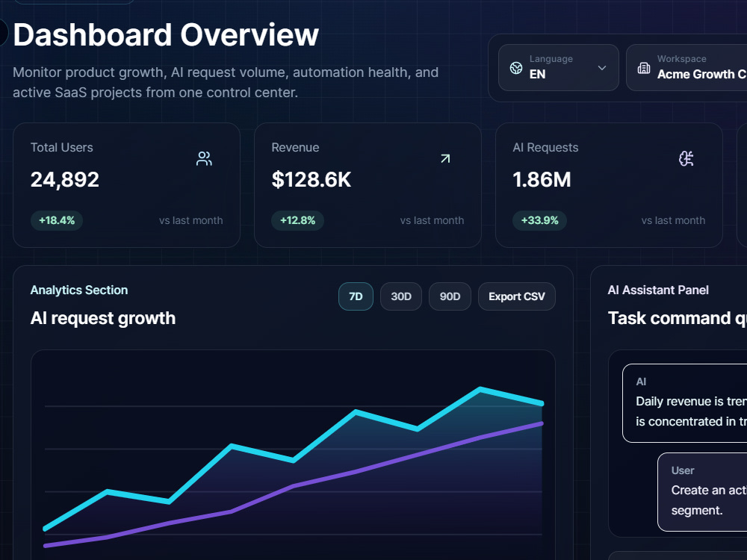Open the Language EN dropdown
This screenshot has width=747, height=560.
click(558, 68)
